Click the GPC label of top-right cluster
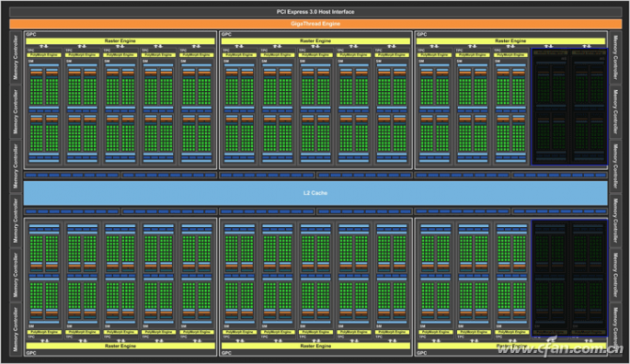The height and width of the screenshot is (364, 630). point(421,35)
